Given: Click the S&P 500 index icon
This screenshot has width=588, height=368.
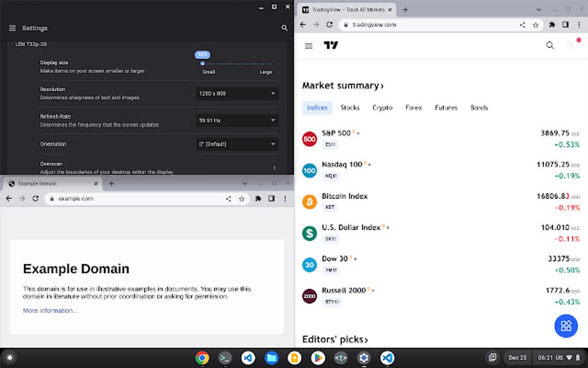Looking at the screenshot, I should pyautogui.click(x=310, y=138).
